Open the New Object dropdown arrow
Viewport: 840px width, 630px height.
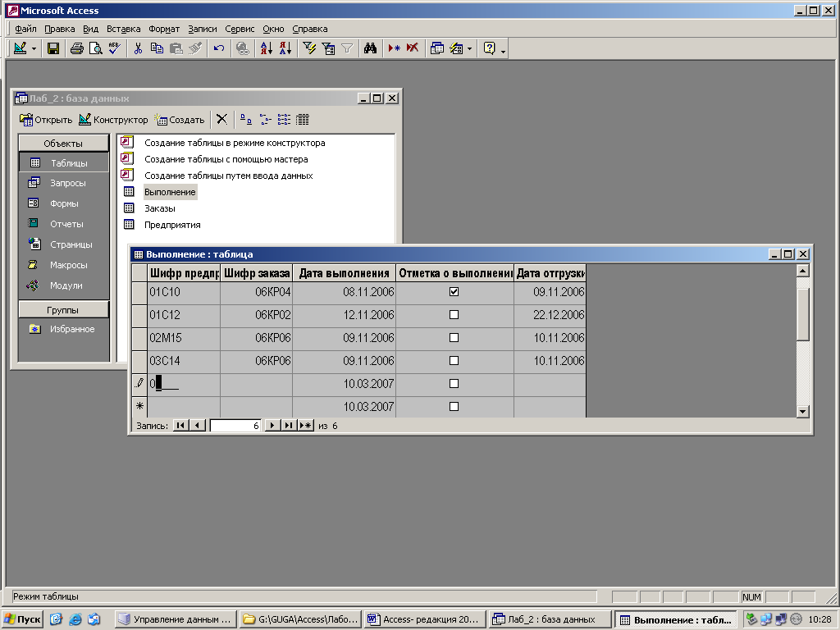click(x=470, y=48)
